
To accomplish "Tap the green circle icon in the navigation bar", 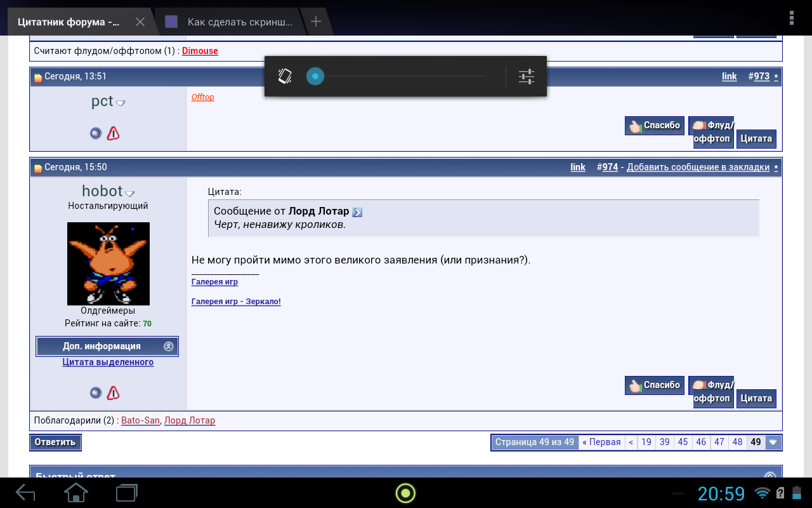I will [405, 493].
